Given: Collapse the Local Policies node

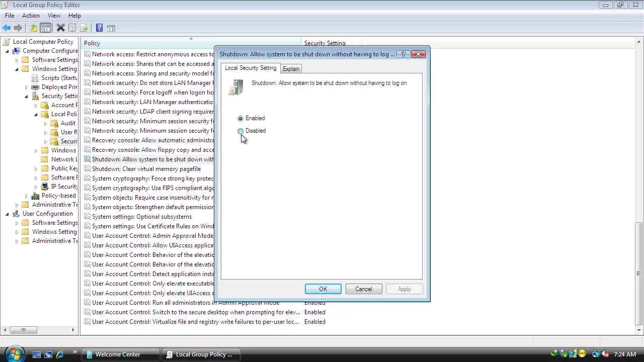Looking at the screenshot, I should click(36, 114).
